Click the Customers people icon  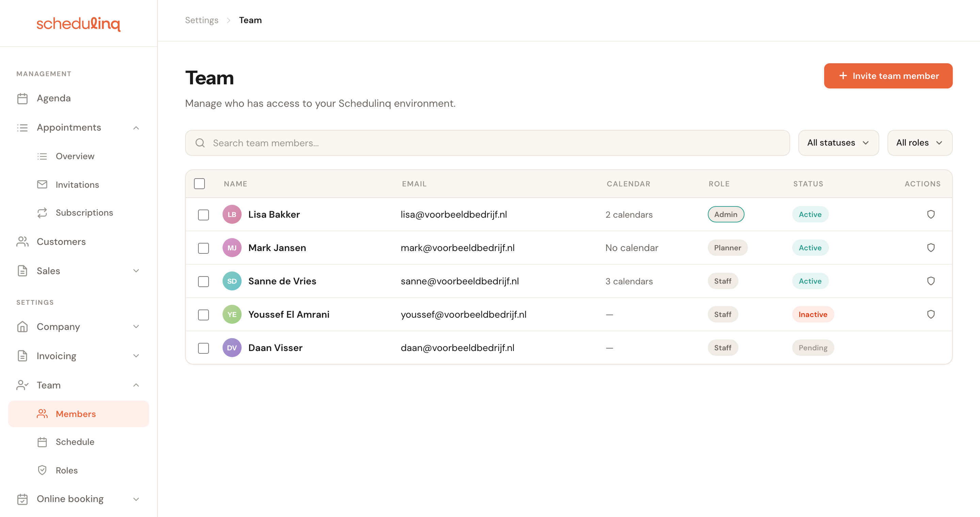click(x=22, y=242)
